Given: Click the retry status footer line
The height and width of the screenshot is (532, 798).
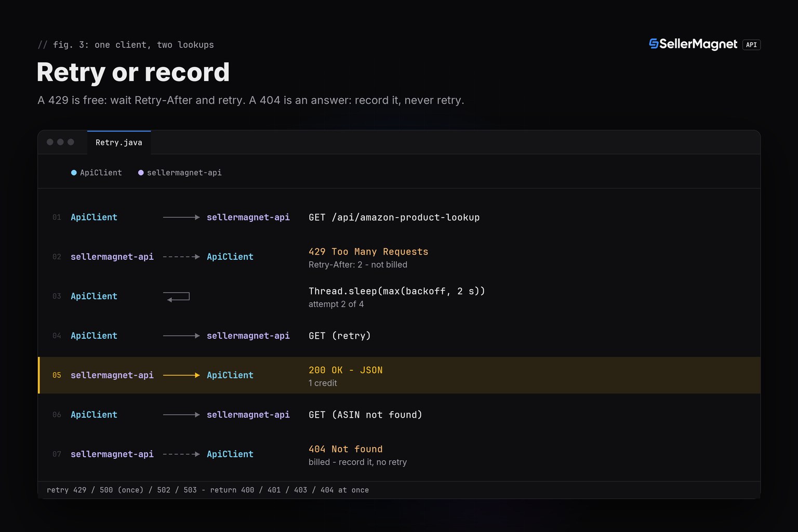Looking at the screenshot, I should 208,490.
